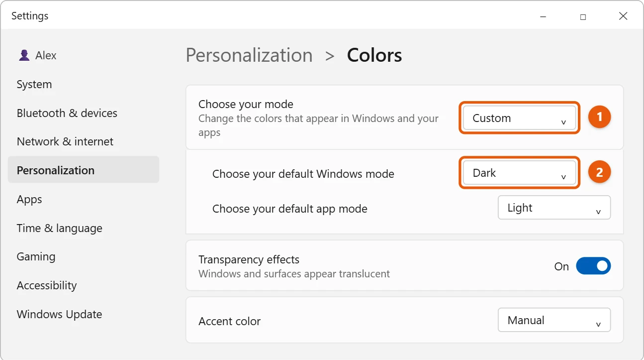Viewport: 644px width, 360px height.
Task: Click the Alex account name
Action: 46,55
